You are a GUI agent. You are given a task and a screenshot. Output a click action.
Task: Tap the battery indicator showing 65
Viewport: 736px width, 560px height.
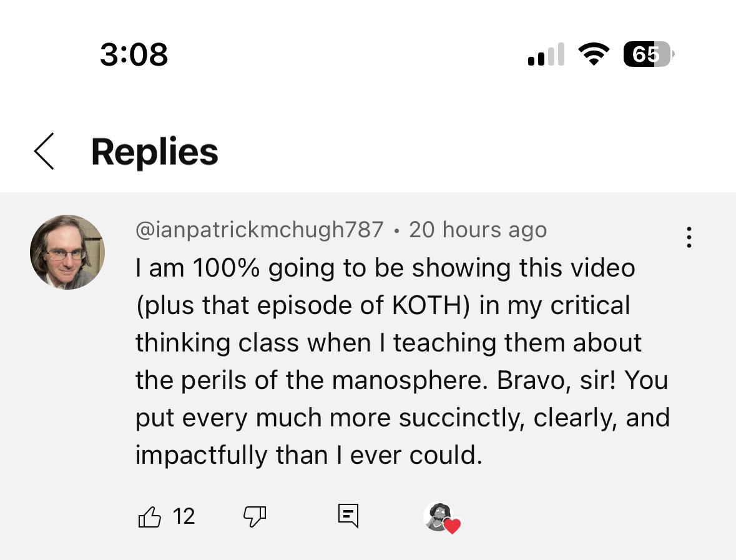648,55
